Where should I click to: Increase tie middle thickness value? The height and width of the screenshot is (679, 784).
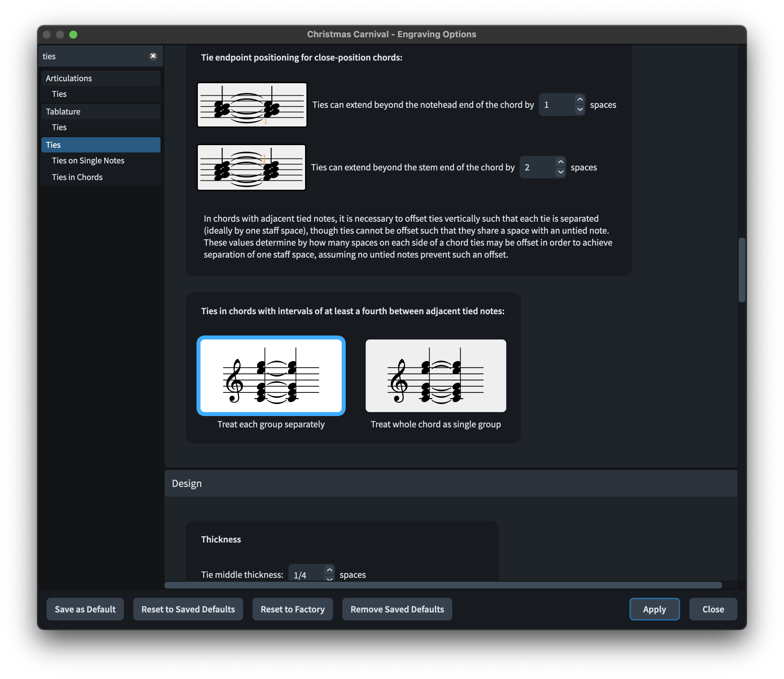pos(329,570)
